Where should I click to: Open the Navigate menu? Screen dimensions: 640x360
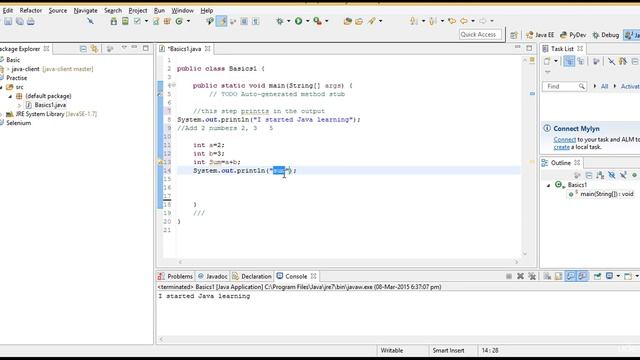[x=85, y=10]
